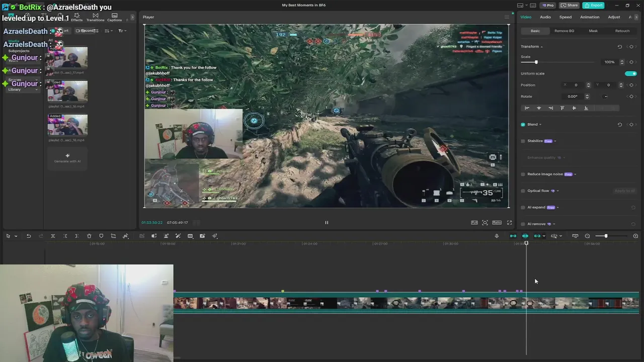Select the Basic sub-tab
644x362 pixels.
pos(535,31)
